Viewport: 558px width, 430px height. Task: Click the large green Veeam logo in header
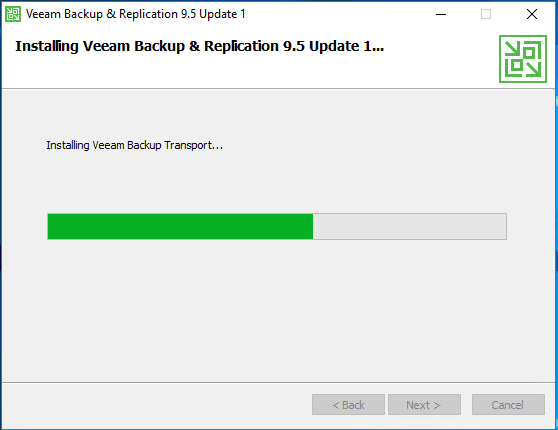pos(523,59)
